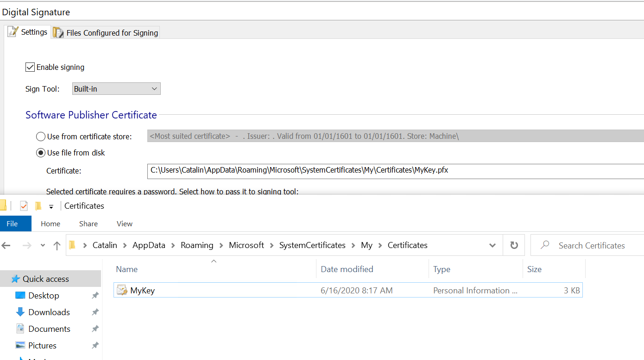
Task: Open Documents in navigation pane
Action: click(49, 329)
